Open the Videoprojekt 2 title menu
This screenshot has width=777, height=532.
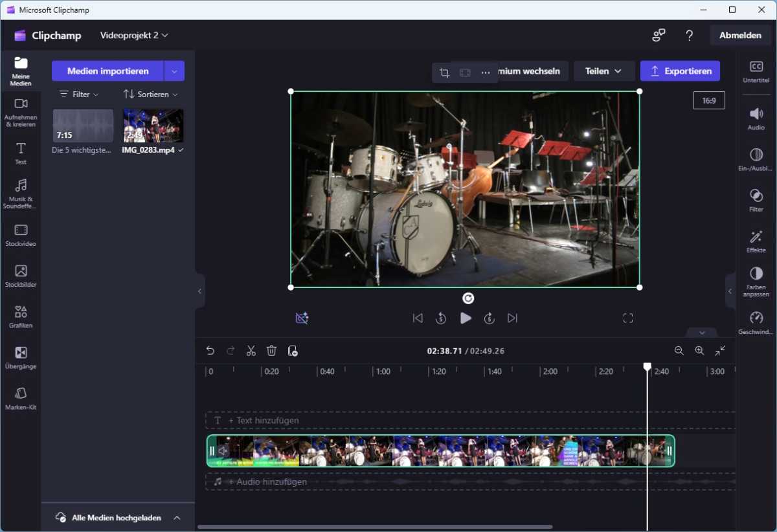134,36
